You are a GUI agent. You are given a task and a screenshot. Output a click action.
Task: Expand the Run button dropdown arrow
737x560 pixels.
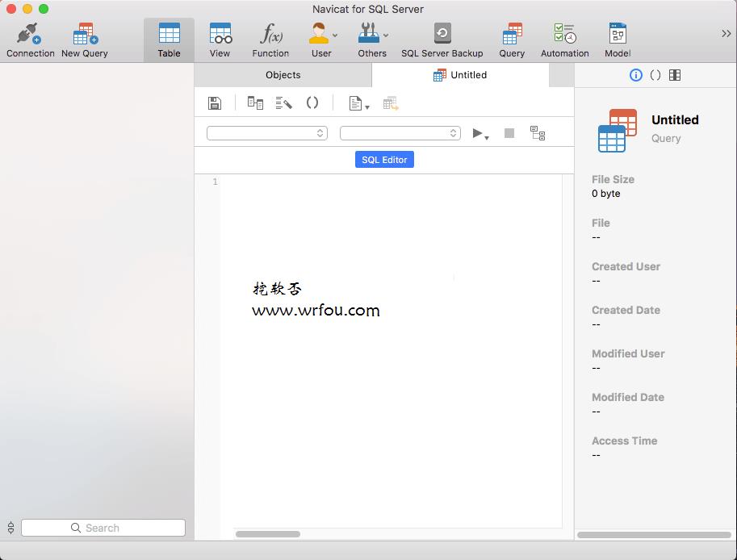click(487, 137)
